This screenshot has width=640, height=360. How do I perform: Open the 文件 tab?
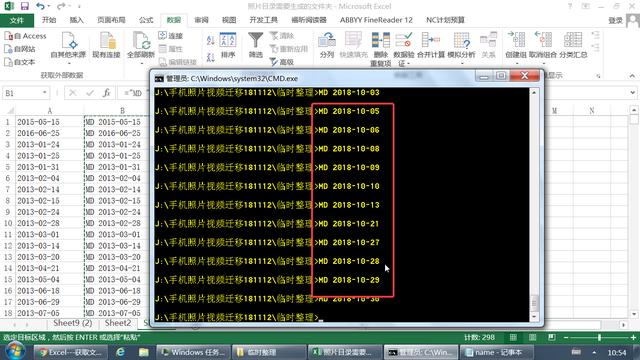pos(17,20)
